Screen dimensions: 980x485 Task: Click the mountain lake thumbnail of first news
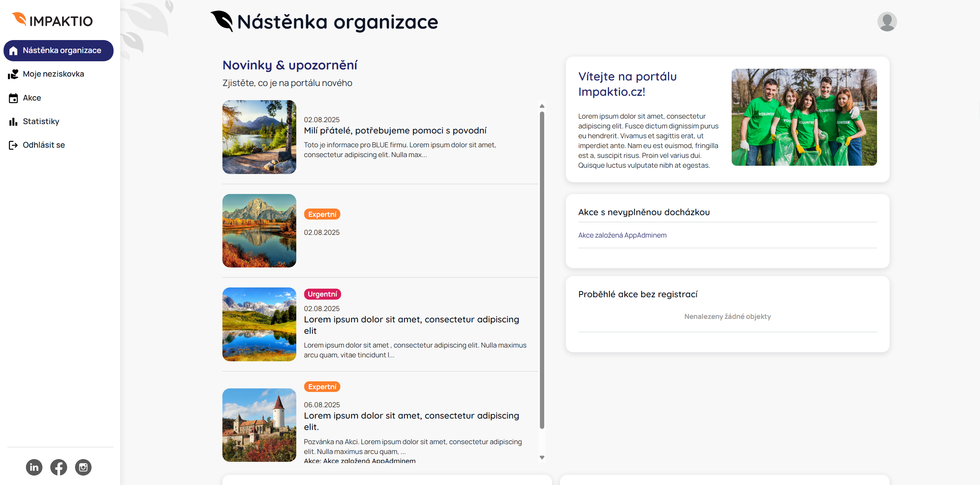pos(259,137)
